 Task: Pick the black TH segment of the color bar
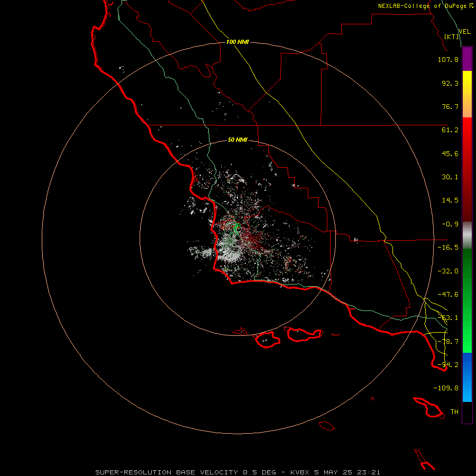click(x=467, y=412)
